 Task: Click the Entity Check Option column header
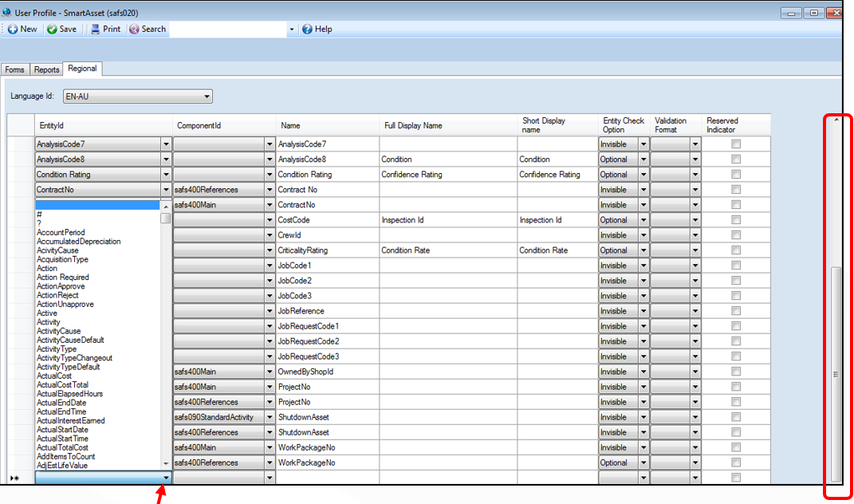click(x=624, y=125)
